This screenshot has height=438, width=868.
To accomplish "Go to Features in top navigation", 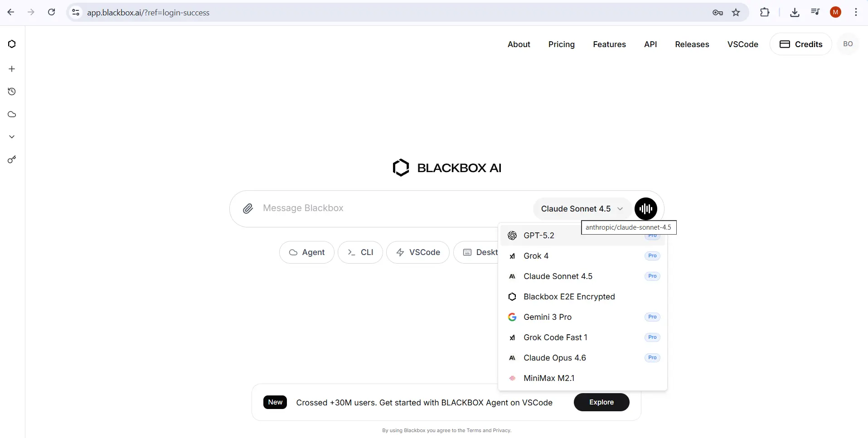I will (x=609, y=44).
